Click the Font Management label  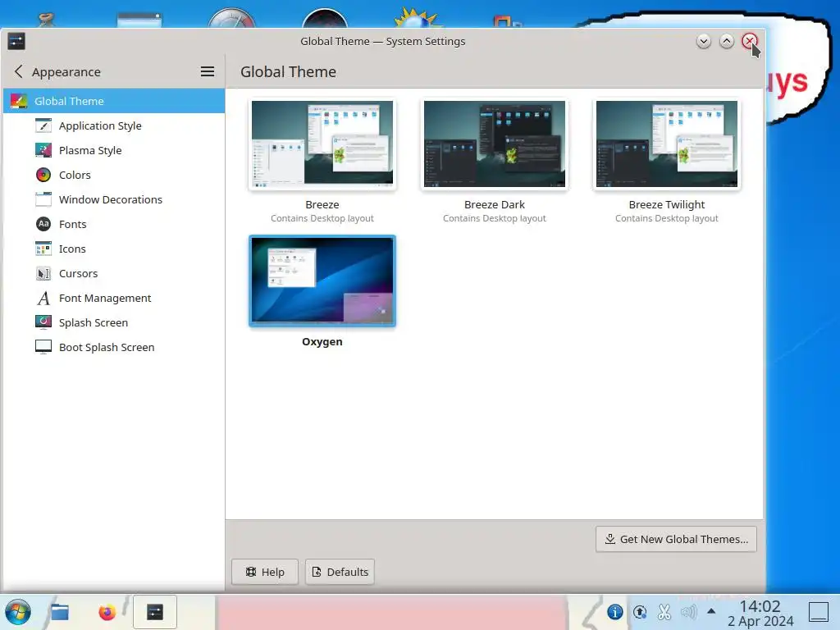point(105,298)
